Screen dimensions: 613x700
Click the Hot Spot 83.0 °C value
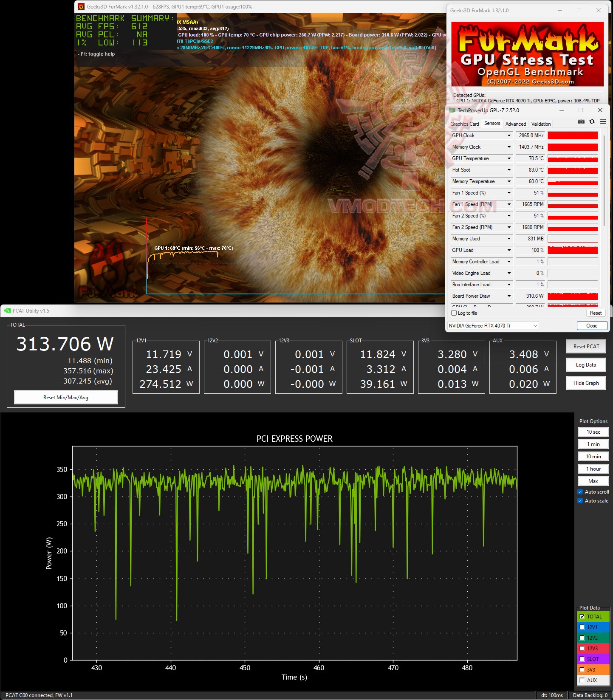[531, 170]
